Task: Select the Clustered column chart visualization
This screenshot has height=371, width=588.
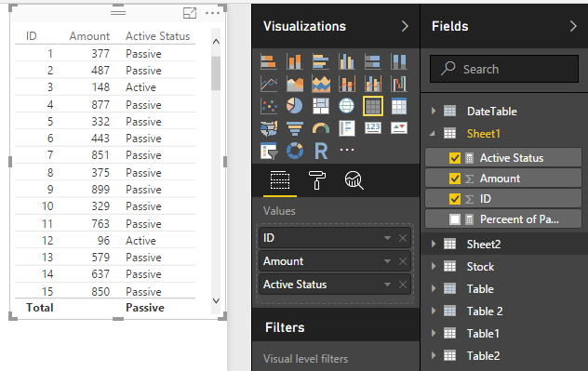Action: click(x=346, y=61)
